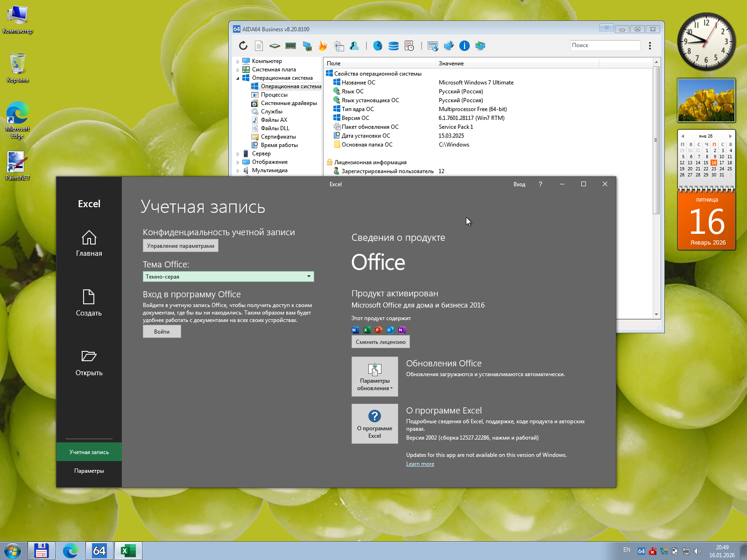Click the Word icon under product contents
Viewport: 747px width, 560px height.
[355, 330]
